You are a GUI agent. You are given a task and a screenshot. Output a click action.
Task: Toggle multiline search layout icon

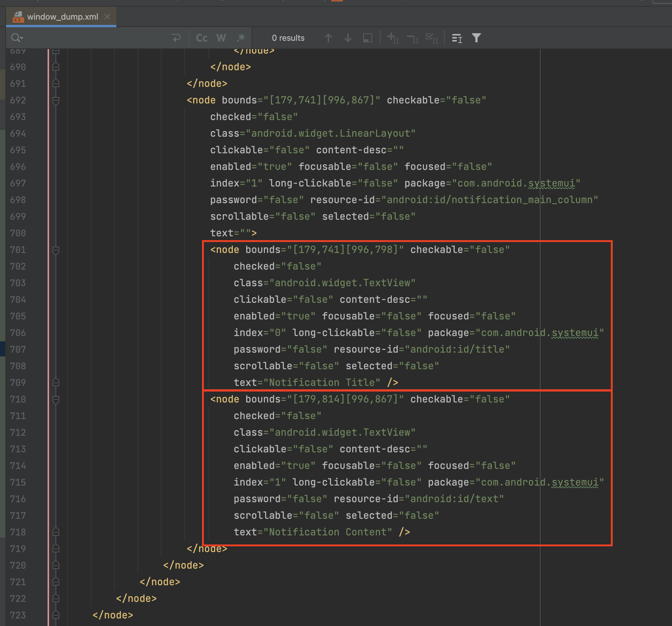(x=457, y=38)
